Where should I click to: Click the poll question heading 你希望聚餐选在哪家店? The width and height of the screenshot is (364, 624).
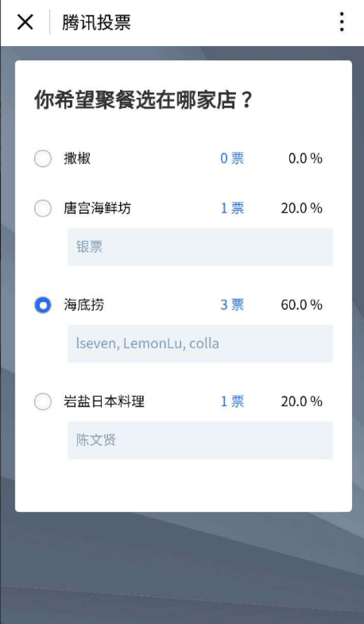click(x=143, y=100)
